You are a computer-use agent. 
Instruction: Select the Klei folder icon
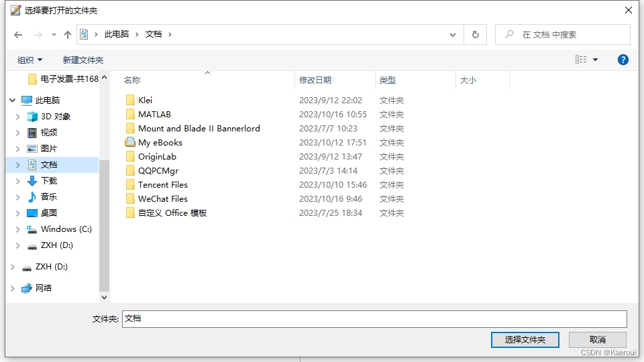(130, 100)
